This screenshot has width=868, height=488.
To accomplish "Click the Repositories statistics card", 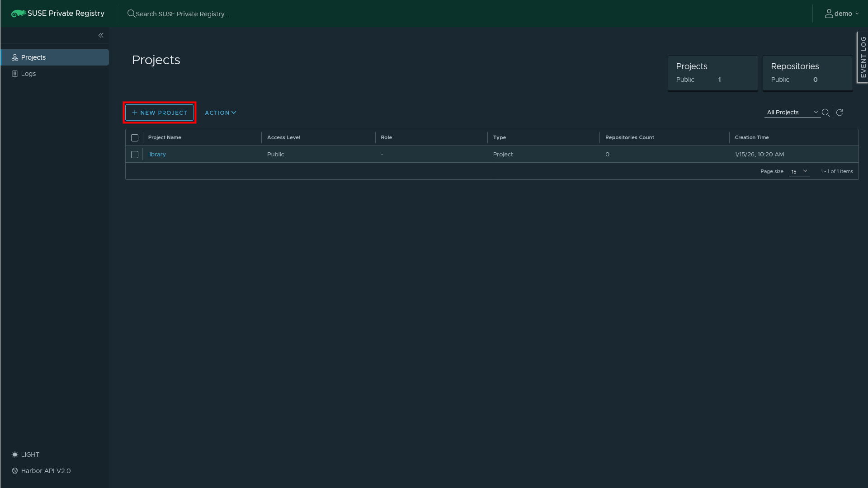I will [807, 73].
